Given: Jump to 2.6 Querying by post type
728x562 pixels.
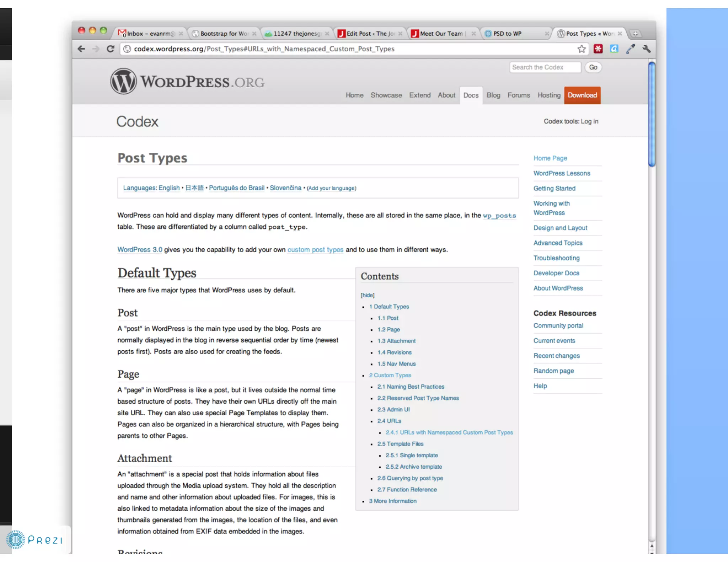Looking at the screenshot, I should (410, 478).
